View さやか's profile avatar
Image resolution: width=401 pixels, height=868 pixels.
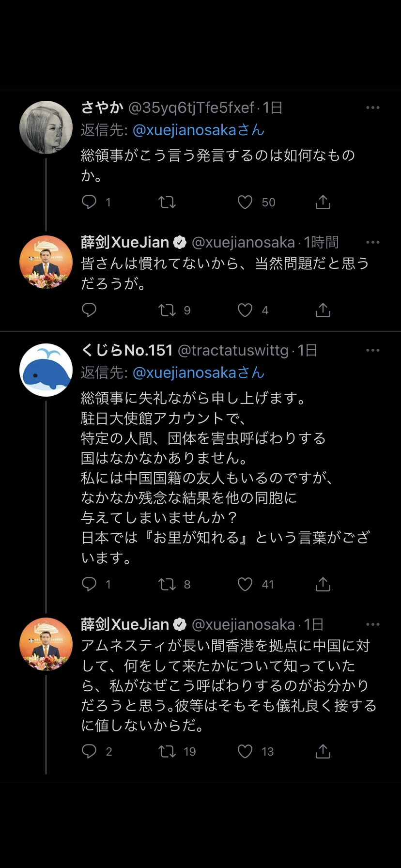[x=46, y=127]
